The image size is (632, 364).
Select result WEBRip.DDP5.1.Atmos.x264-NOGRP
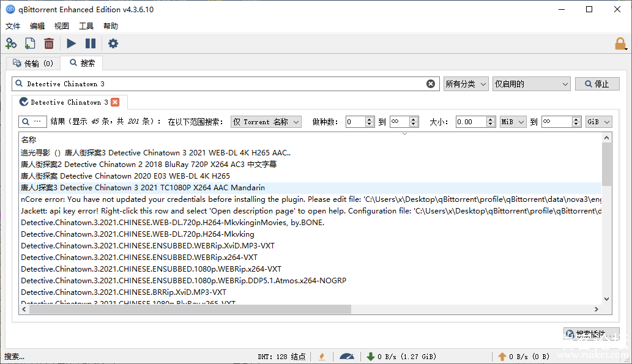click(x=310, y=281)
